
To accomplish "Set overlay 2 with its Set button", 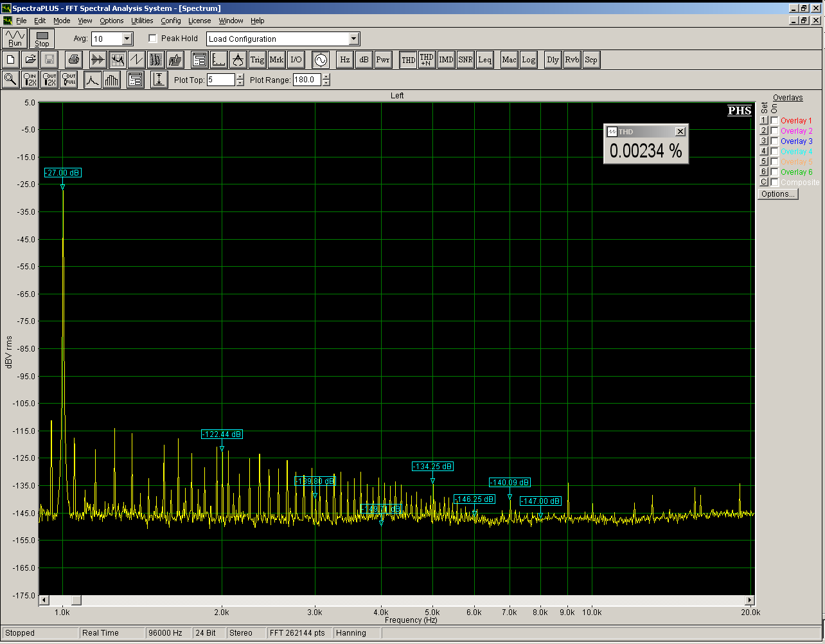I will [x=764, y=131].
